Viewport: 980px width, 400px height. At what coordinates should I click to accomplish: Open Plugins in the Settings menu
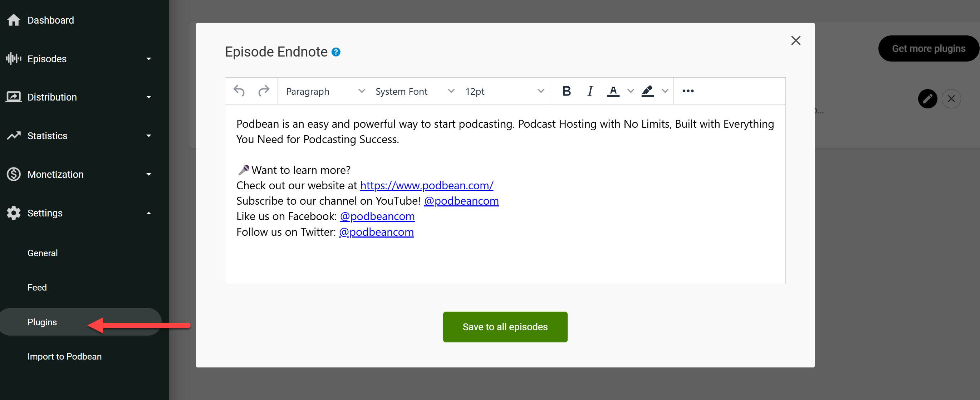tap(42, 322)
